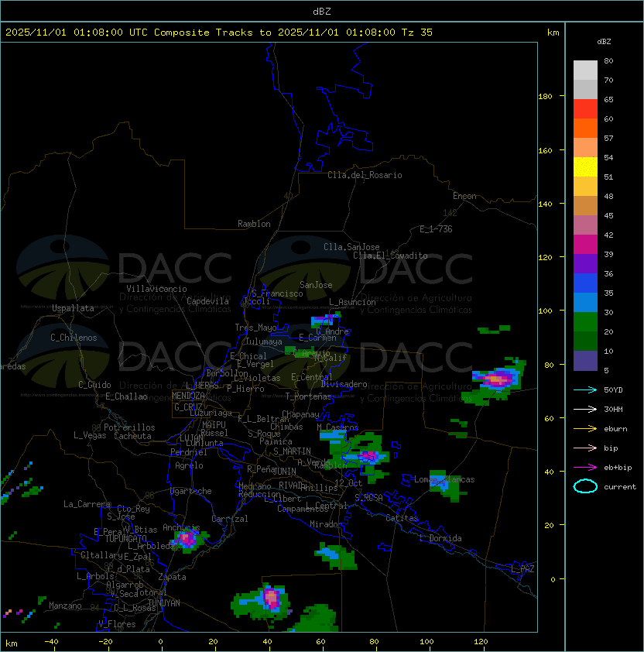The width and height of the screenshot is (644, 652).
Task: Click the '-40' km tick on bottom axis
Action: point(52,642)
